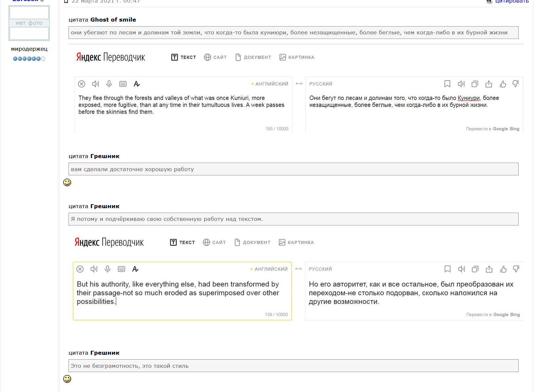
Task: Open lower Яндекс Переводчик logo
Action: pos(109,242)
